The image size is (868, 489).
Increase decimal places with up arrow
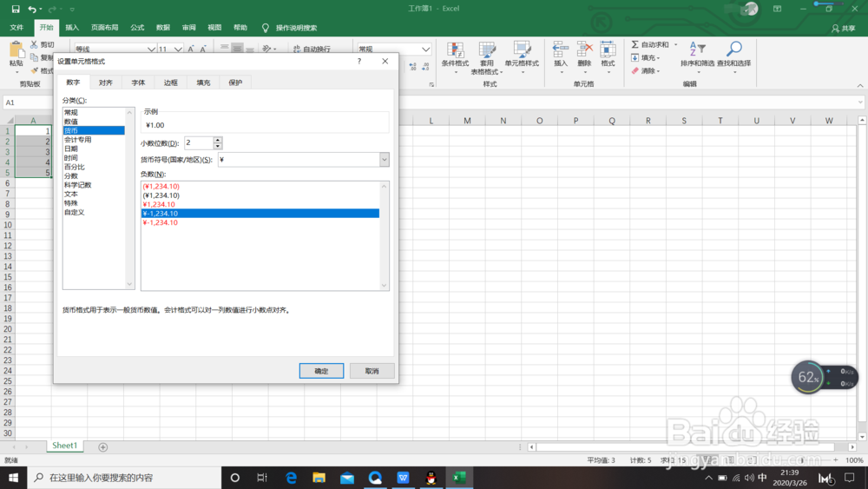(x=218, y=140)
